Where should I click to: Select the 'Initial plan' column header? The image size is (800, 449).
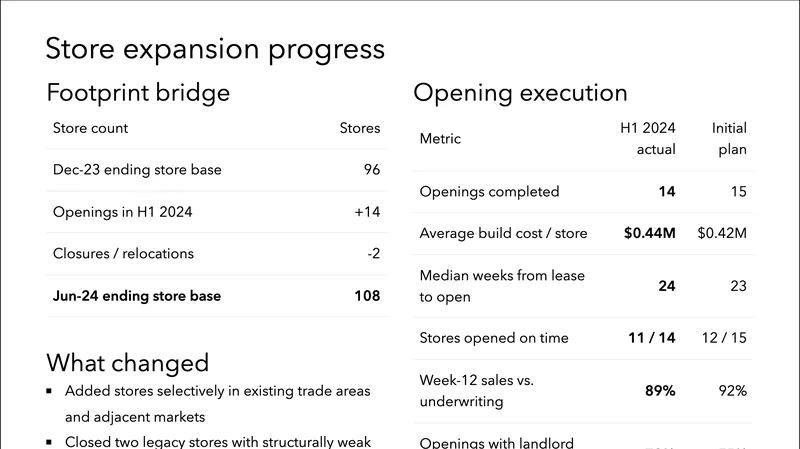point(729,139)
